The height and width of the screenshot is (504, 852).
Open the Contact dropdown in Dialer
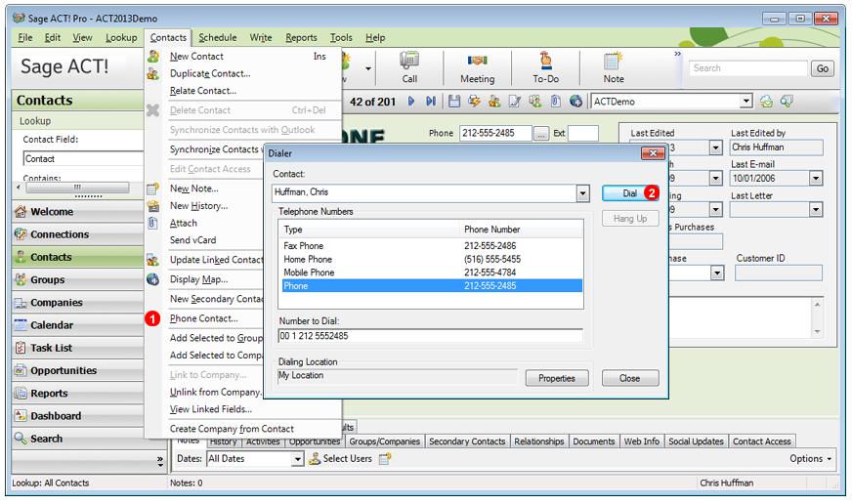pos(582,193)
